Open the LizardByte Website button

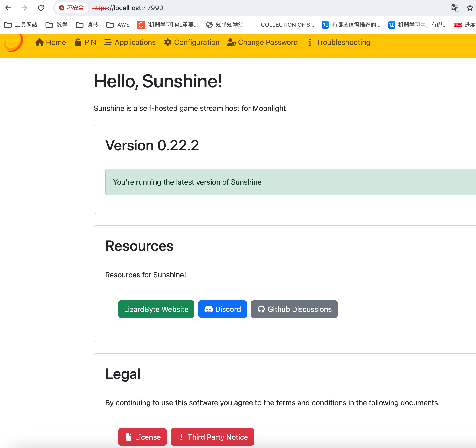tap(156, 309)
